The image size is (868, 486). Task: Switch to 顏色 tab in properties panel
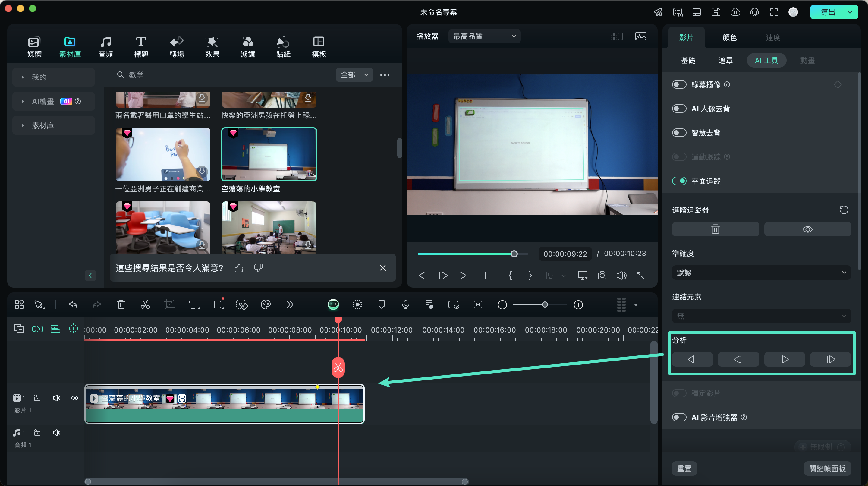point(728,37)
